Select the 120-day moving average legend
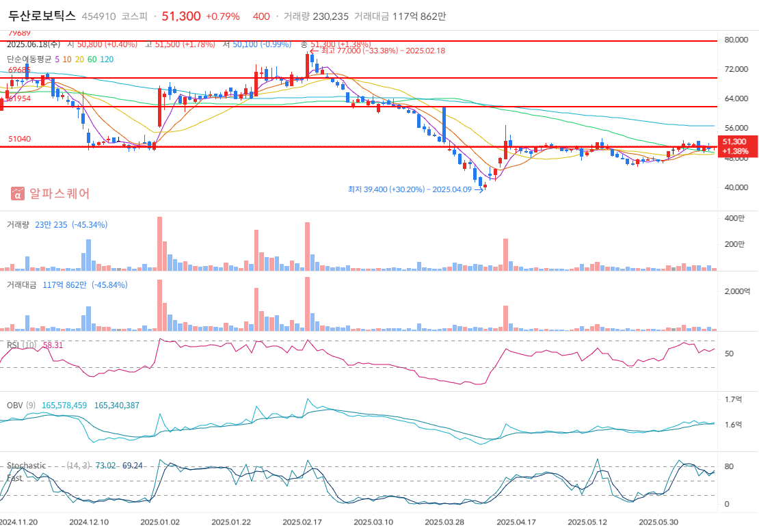This screenshot has width=759, height=532. (x=107, y=59)
